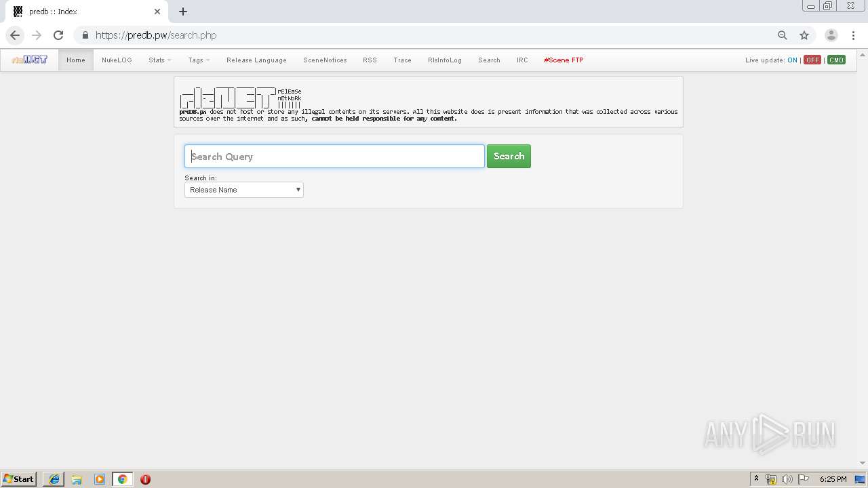
Task: Click the volume speaker tray icon
Action: (x=787, y=479)
